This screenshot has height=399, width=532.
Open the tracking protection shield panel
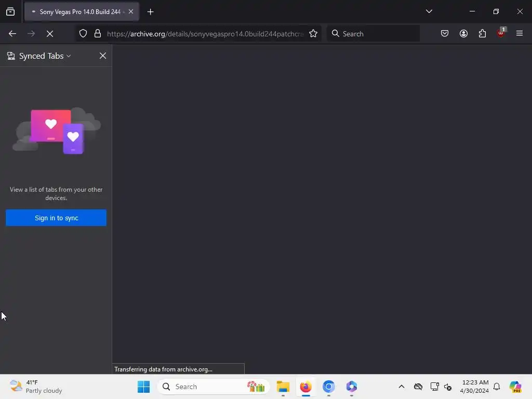pos(83,34)
